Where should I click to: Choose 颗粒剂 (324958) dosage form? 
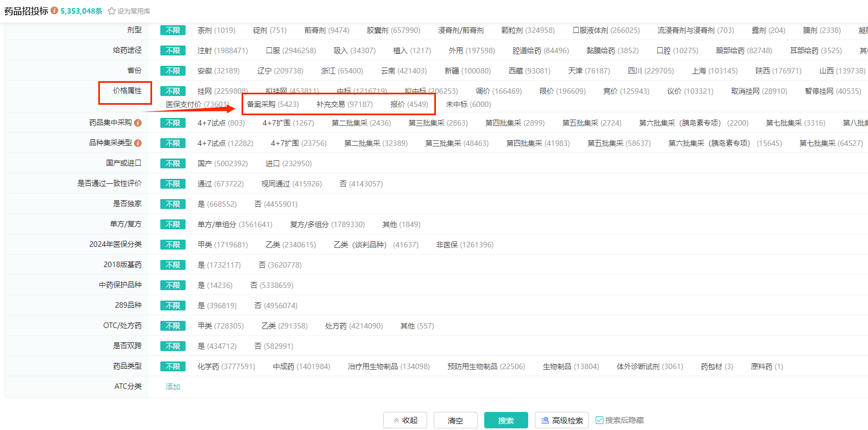click(528, 30)
